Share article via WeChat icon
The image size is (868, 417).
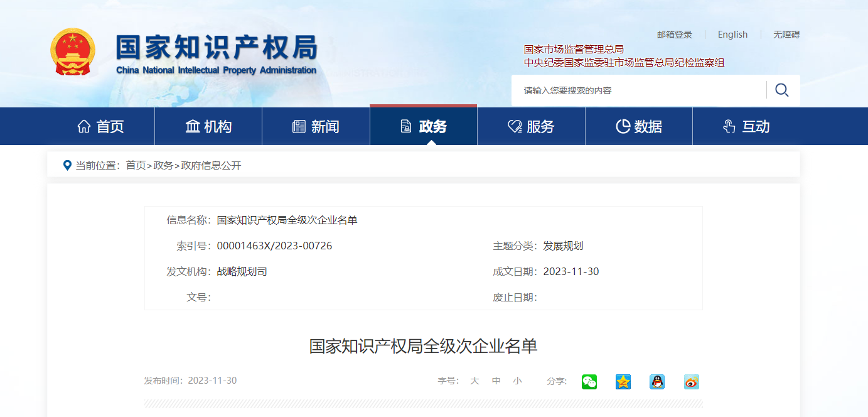tap(589, 382)
